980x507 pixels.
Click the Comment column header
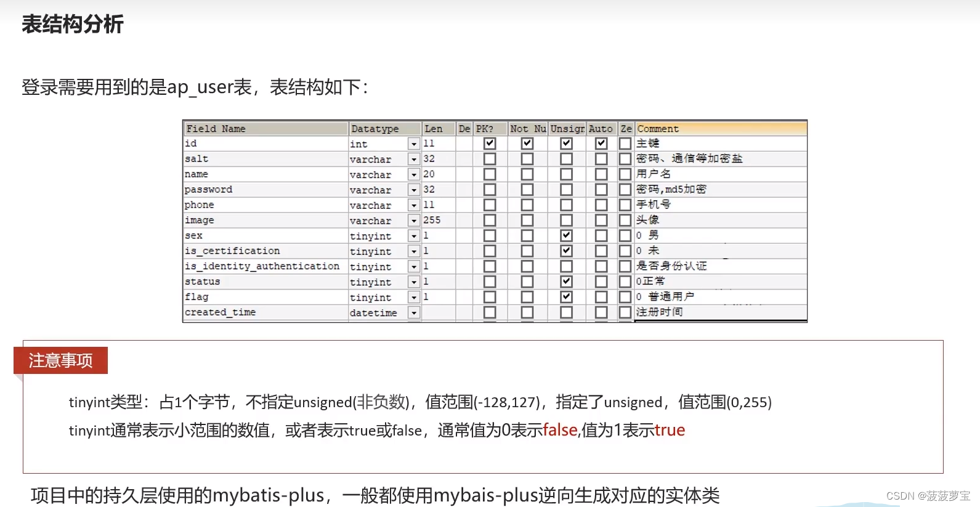[x=721, y=129]
